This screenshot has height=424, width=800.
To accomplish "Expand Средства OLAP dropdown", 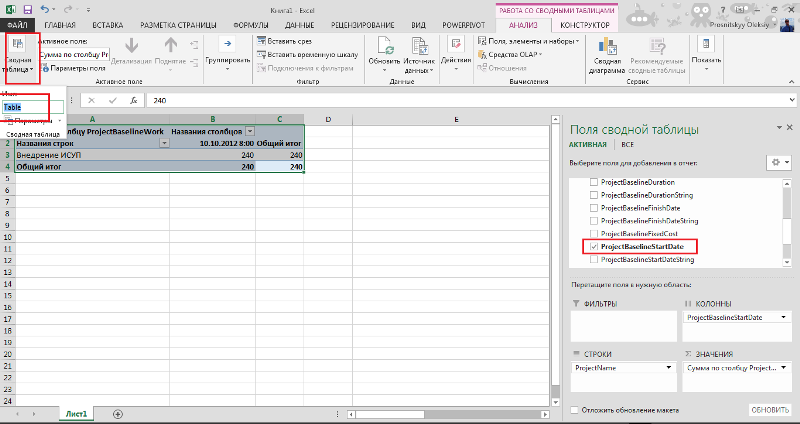I will 540,55.
